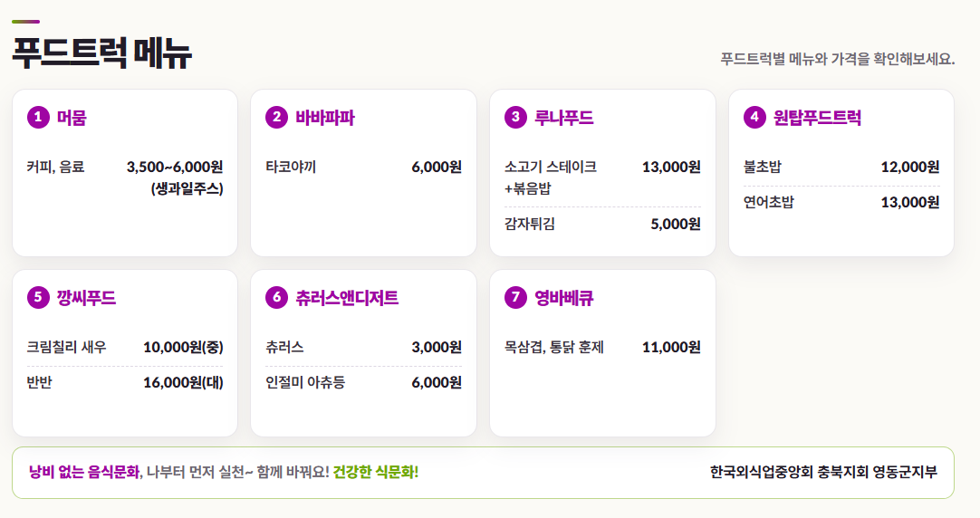
Task: Click the 푸드트럭 메뉴 page heading
Action: click(101, 53)
